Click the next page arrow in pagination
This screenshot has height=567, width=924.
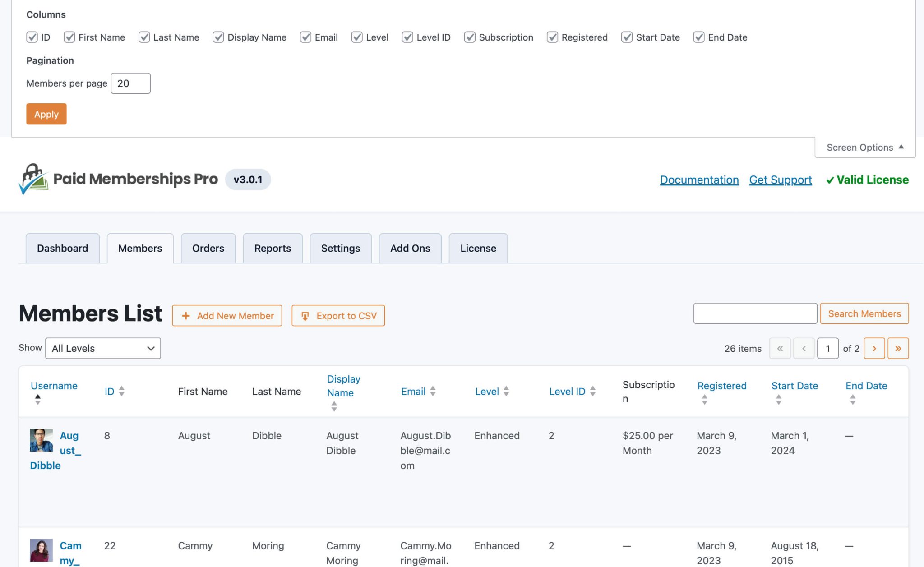[x=874, y=348]
